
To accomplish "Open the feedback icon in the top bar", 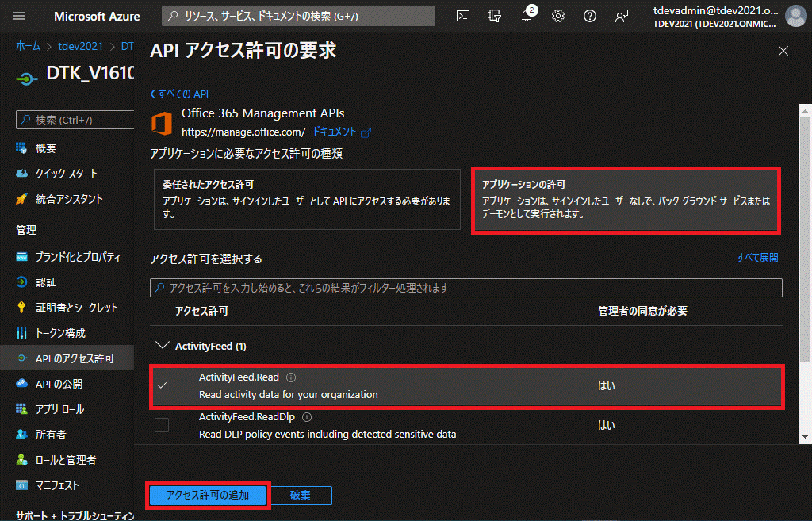I will (621, 16).
